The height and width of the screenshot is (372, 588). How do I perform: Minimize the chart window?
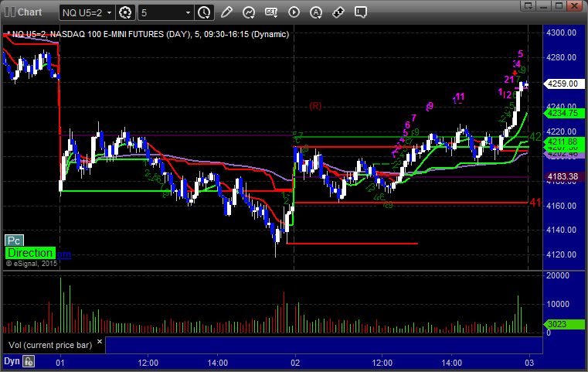pyautogui.click(x=544, y=5)
